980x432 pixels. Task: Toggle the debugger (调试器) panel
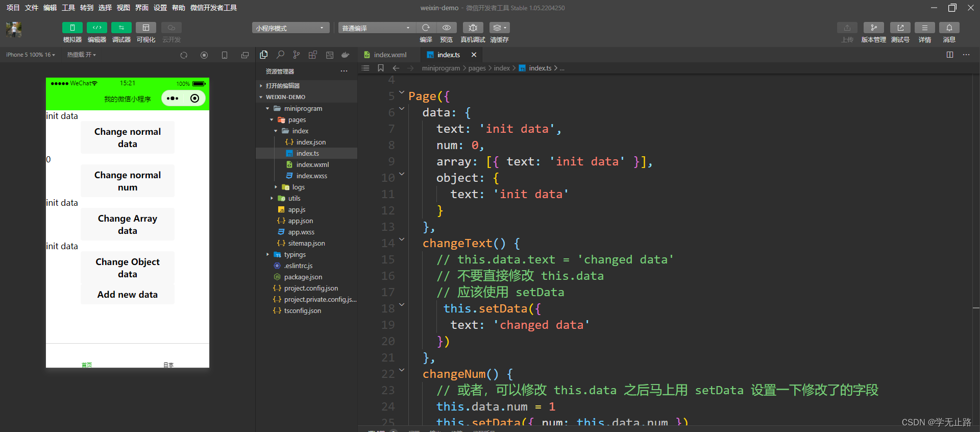pyautogui.click(x=121, y=28)
